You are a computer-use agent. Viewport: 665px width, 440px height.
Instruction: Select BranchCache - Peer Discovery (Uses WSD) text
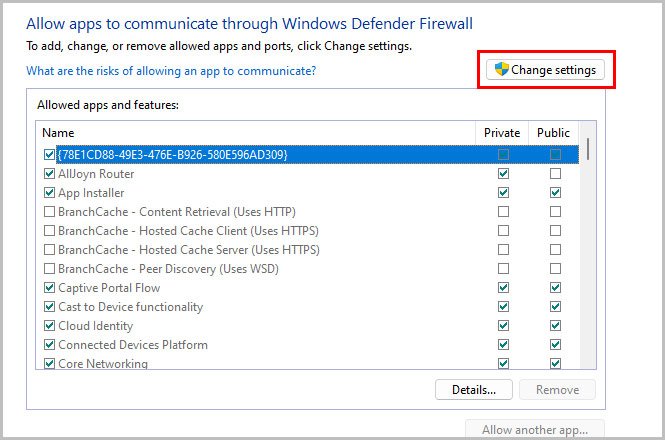coord(168,269)
